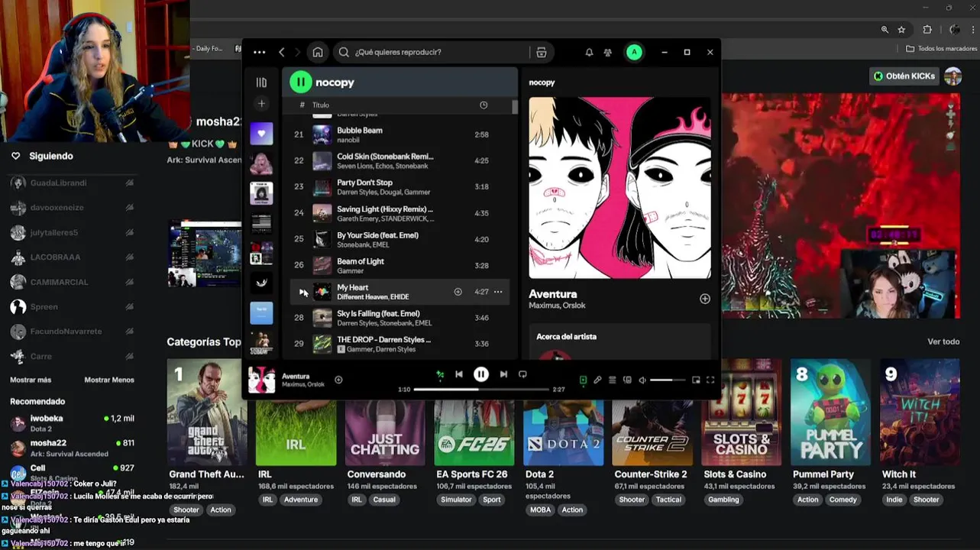Sort by the clock duration column icon
Viewport: 980px width, 550px height.
click(x=484, y=105)
